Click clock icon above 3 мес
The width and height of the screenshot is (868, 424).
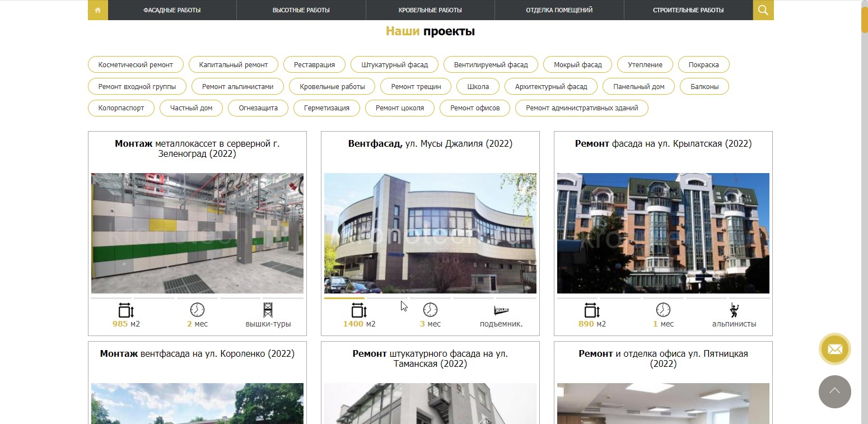click(430, 310)
